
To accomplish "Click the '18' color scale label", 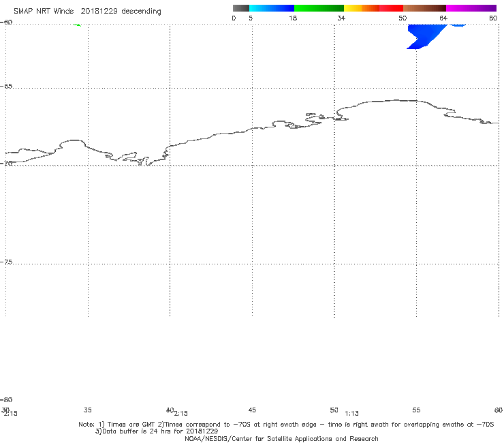I will click(x=293, y=18).
